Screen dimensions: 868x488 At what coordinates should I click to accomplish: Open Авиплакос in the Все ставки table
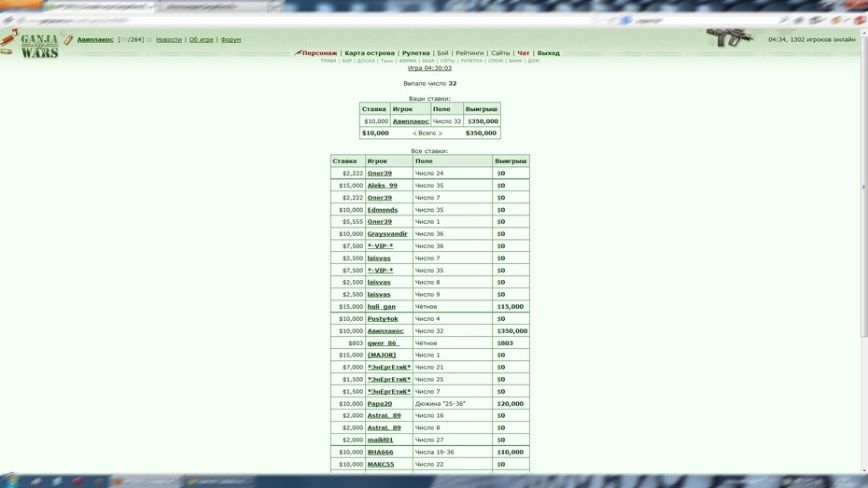tap(385, 331)
